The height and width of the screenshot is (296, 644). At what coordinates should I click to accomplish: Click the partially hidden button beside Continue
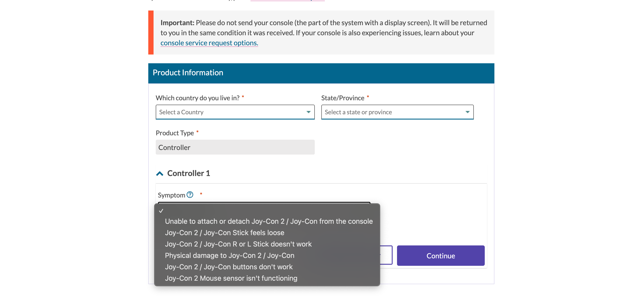[x=386, y=255]
